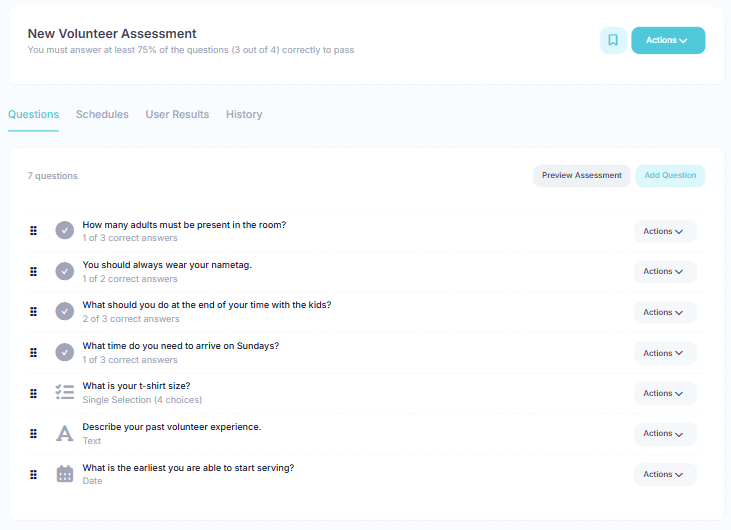Switch to the Schedules tab
The height and width of the screenshot is (530, 731).
point(102,114)
